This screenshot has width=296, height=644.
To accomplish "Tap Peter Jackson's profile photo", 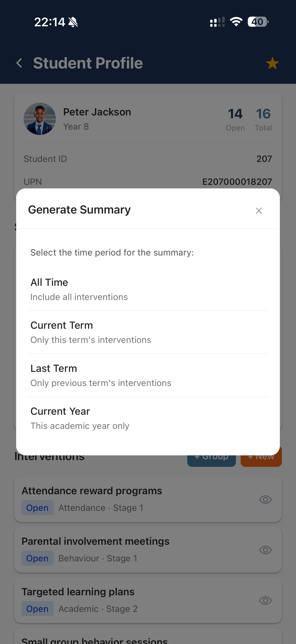I will (x=40, y=119).
